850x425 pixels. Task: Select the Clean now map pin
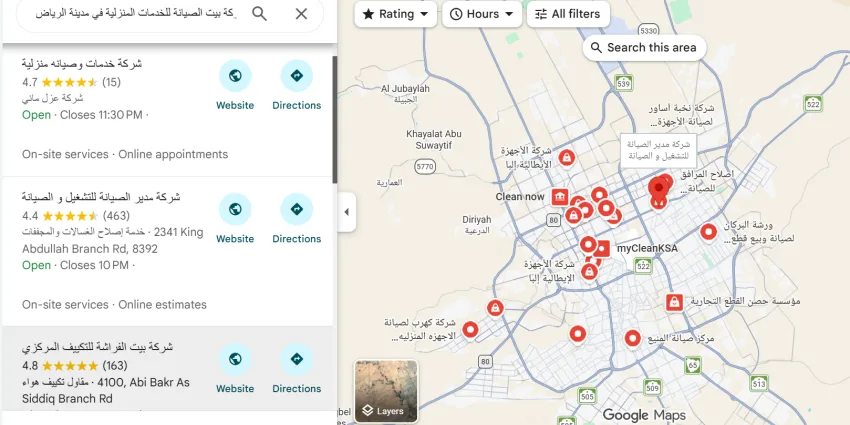click(560, 196)
